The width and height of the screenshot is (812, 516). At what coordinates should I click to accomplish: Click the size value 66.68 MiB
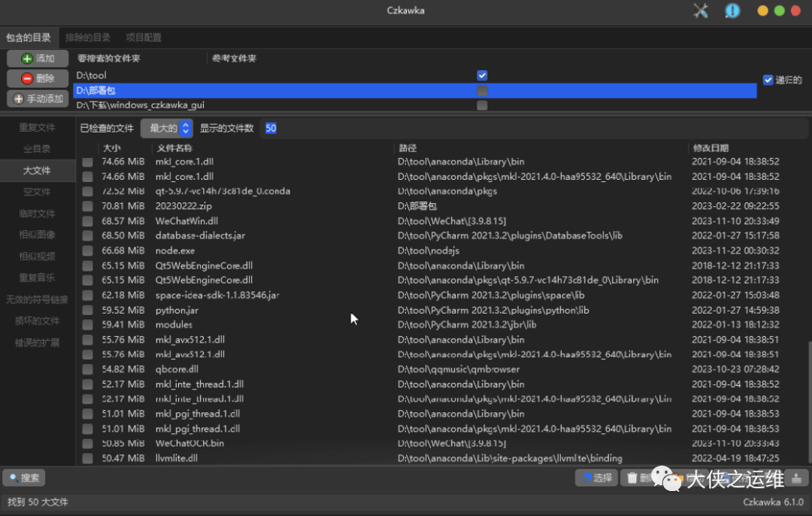(x=123, y=250)
